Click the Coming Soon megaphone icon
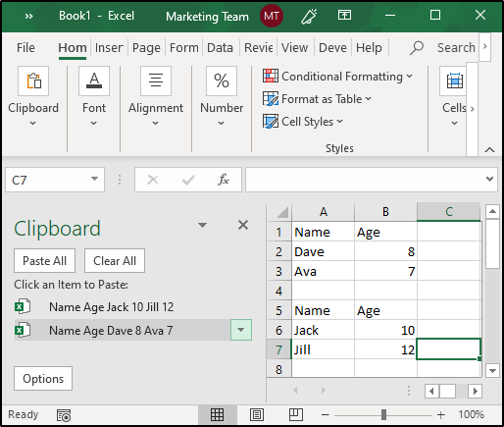This screenshot has height=427, width=504. [x=309, y=16]
